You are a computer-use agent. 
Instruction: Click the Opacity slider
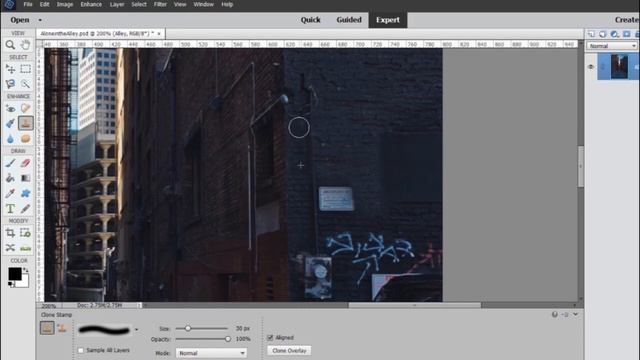click(202, 339)
